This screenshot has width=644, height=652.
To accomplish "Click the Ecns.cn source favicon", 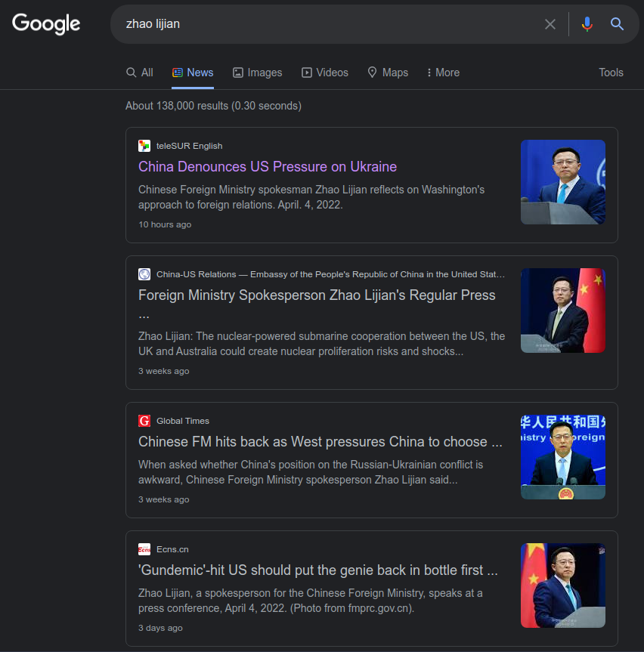I will pyautogui.click(x=144, y=549).
